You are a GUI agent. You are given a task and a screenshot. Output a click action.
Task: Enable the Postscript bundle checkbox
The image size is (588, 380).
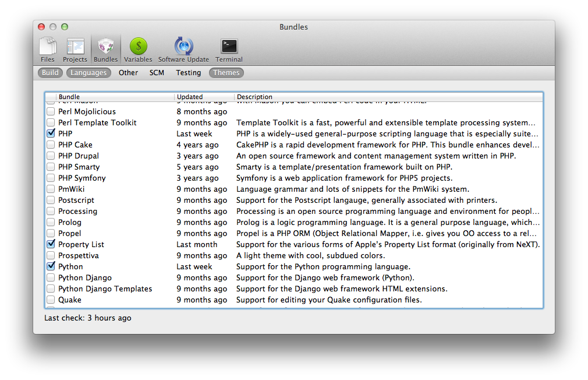[x=51, y=200]
